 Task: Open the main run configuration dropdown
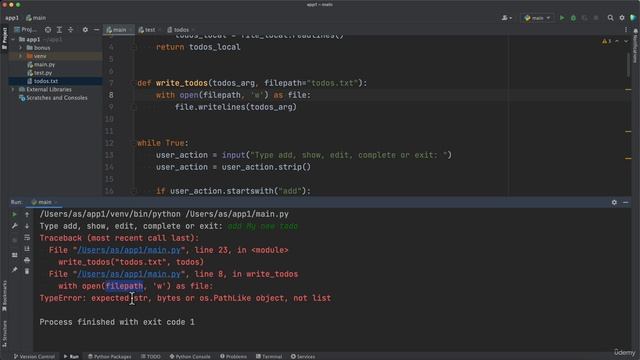point(537,18)
